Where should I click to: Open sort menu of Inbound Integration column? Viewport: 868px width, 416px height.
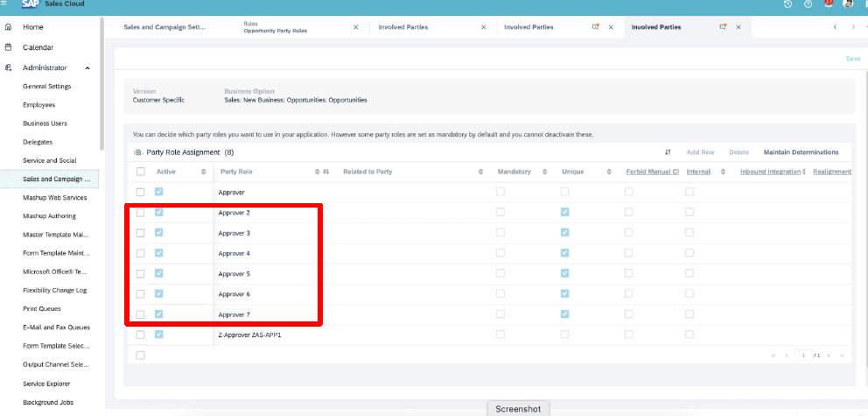pyautogui.click(x=803, y=172)
